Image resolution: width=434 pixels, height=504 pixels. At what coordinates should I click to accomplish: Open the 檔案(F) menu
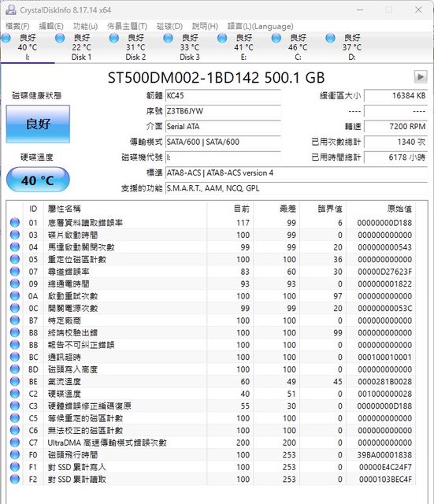coord(17,26)
